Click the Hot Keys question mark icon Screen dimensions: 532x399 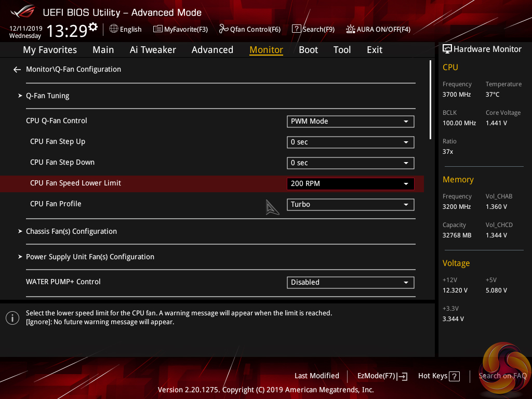click(454, 376)
